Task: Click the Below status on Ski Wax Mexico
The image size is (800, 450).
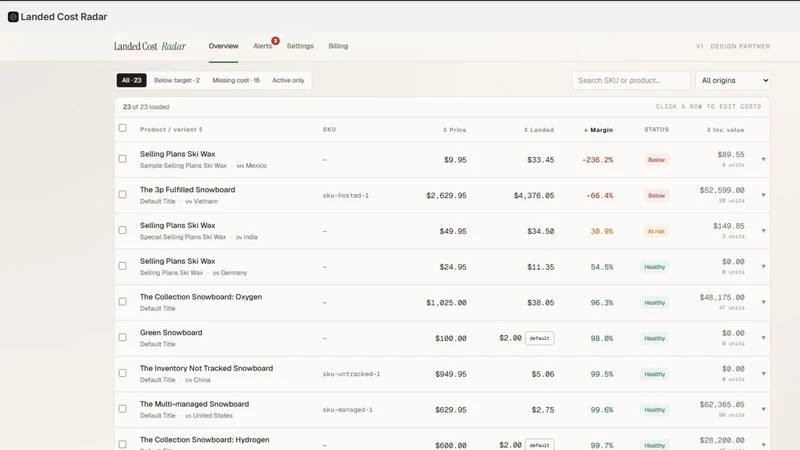Action: (656, 160)
